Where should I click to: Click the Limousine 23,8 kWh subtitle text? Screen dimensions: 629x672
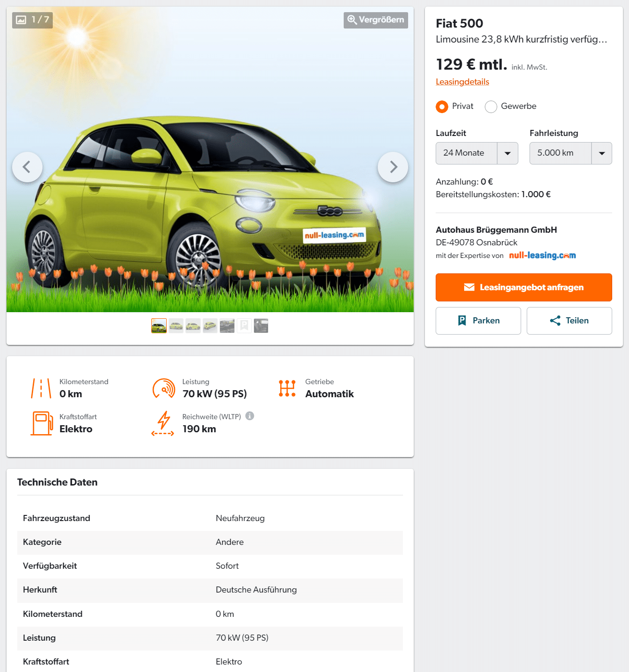pyautogui.click(x=522, y=39)
